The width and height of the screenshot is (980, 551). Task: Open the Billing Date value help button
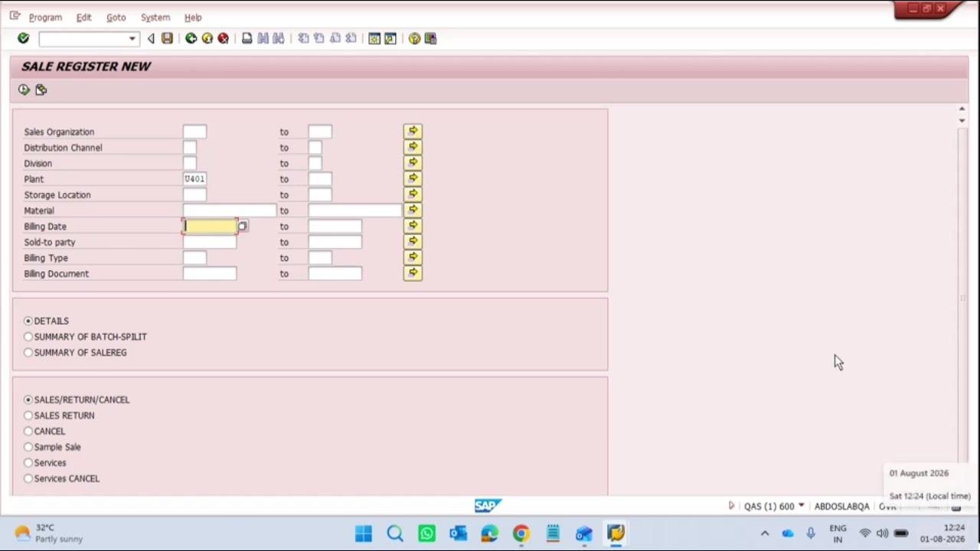[x=243, y=227]
